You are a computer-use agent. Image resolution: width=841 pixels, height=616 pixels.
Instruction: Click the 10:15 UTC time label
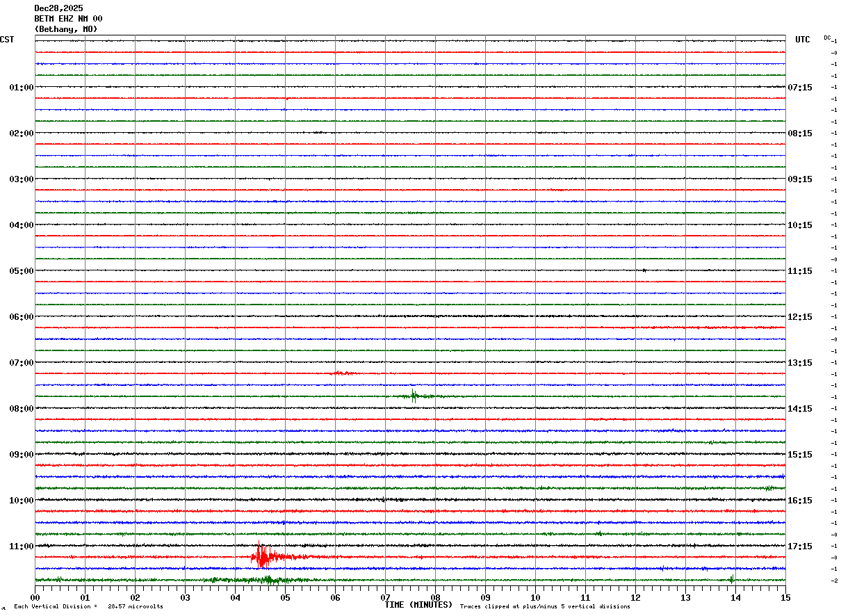click(800, 225)
